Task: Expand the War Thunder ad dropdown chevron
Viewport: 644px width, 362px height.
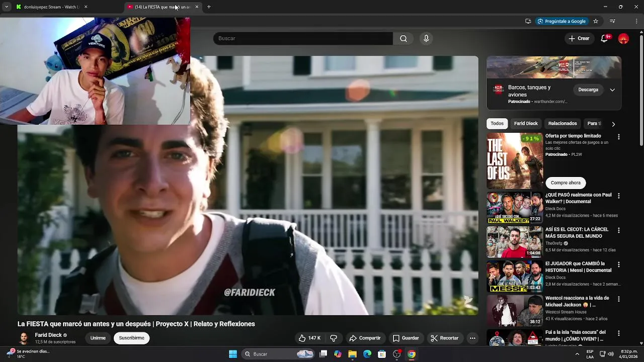Action: pos(612,90)
